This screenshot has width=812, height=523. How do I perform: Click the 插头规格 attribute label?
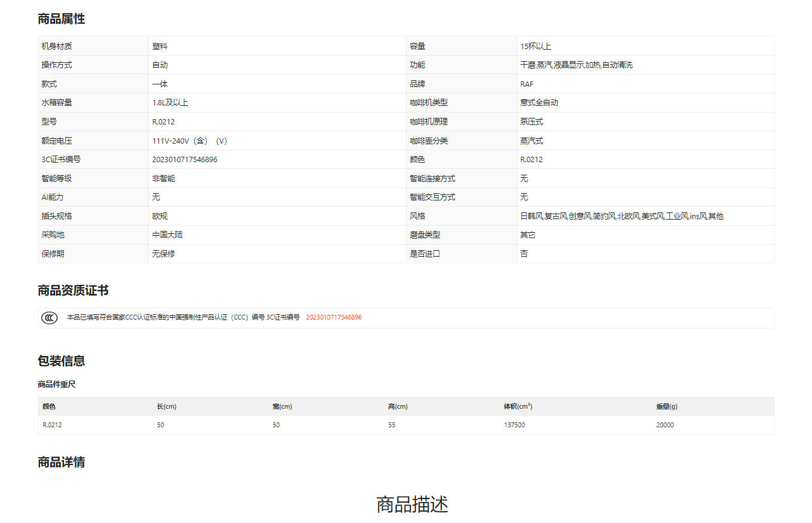pyautogui.click(x=57, y=216)
